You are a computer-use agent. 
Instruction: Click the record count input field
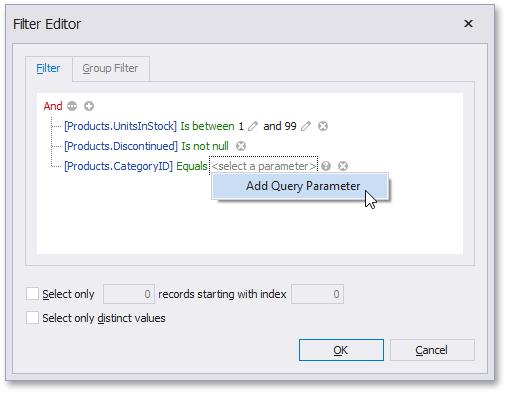[129, 294]
